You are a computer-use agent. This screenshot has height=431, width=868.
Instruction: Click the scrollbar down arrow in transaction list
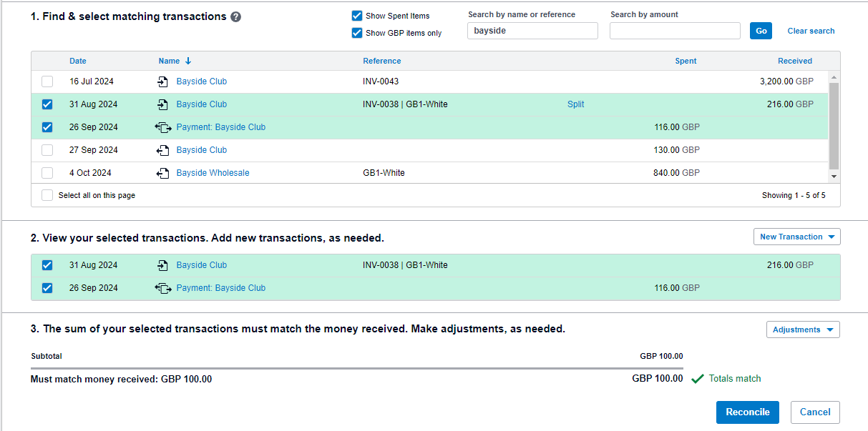834,176
